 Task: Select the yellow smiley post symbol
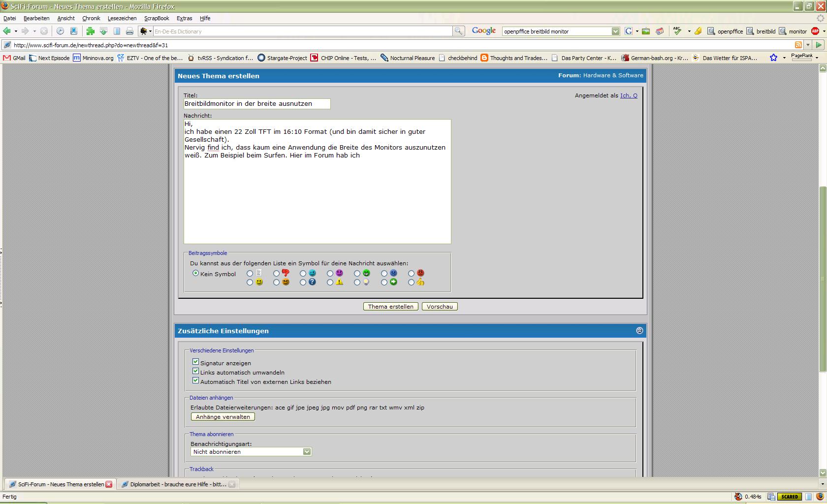tap(250, 283)
